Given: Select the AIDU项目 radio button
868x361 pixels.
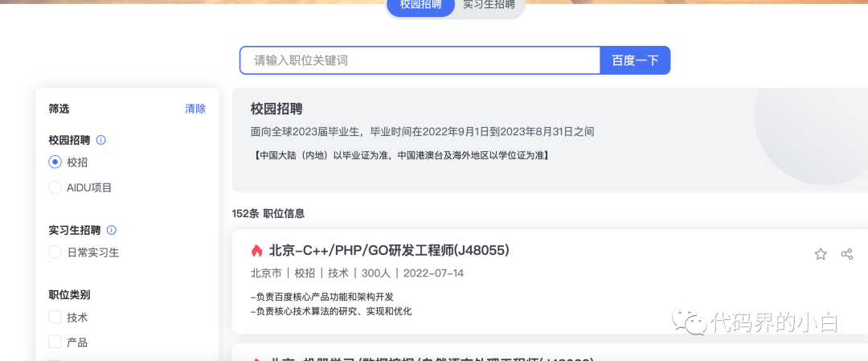Looking at the screenshot, I should [x=55, y=187].
